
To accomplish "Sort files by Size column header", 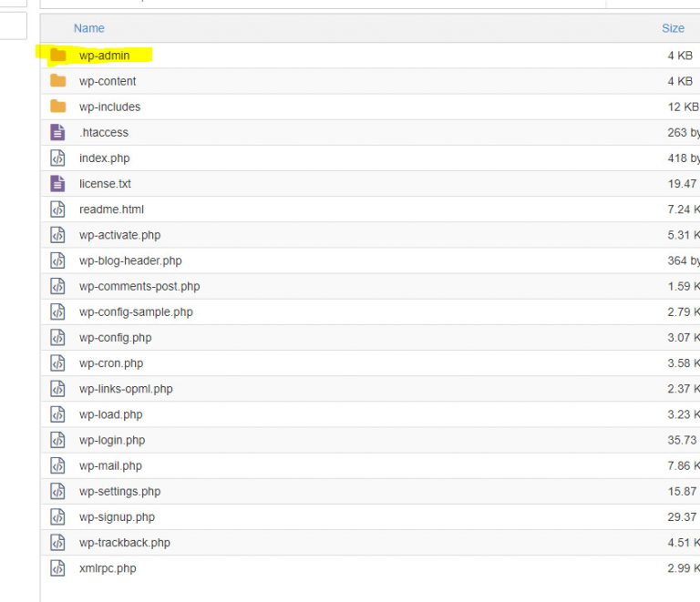I will pos(673,28).
